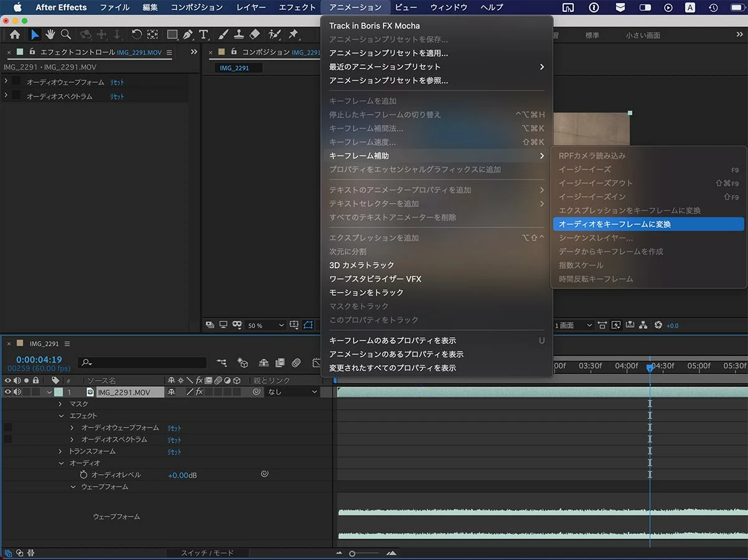Click the 0:00:04:19 current timecode

pos(39,360)
